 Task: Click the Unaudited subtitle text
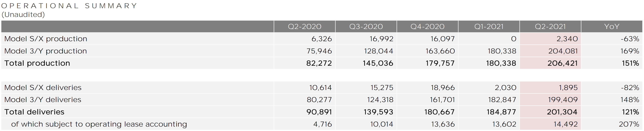(x=23, y=14)
